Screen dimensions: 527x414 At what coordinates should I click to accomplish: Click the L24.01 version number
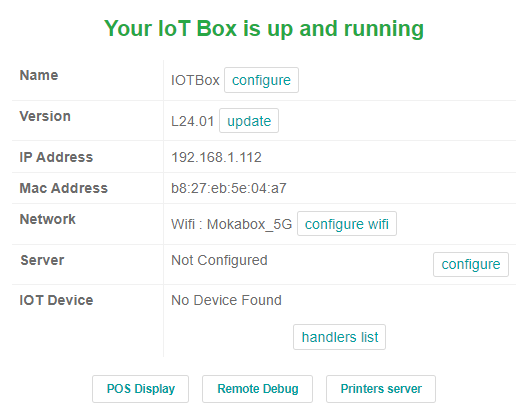[193, 121]
